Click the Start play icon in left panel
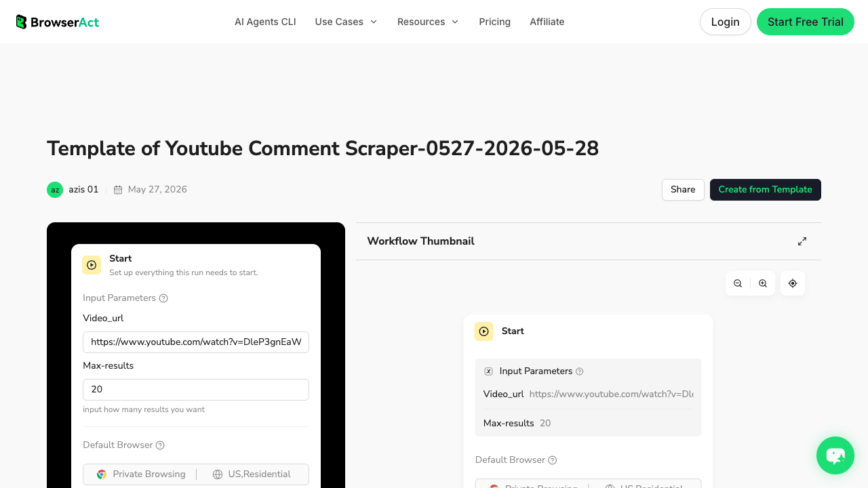868x488 pixels. pyautogui.click(x=92, y=265)
